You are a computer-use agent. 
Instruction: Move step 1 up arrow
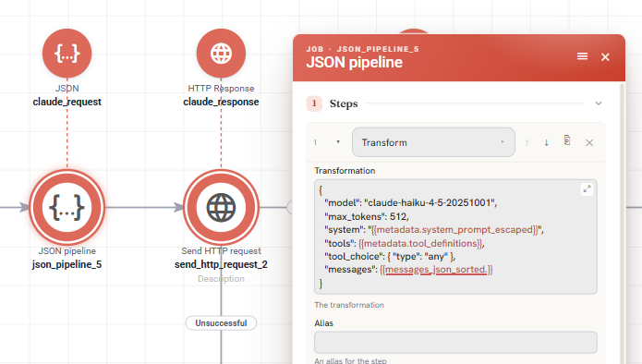pos(527,142)
